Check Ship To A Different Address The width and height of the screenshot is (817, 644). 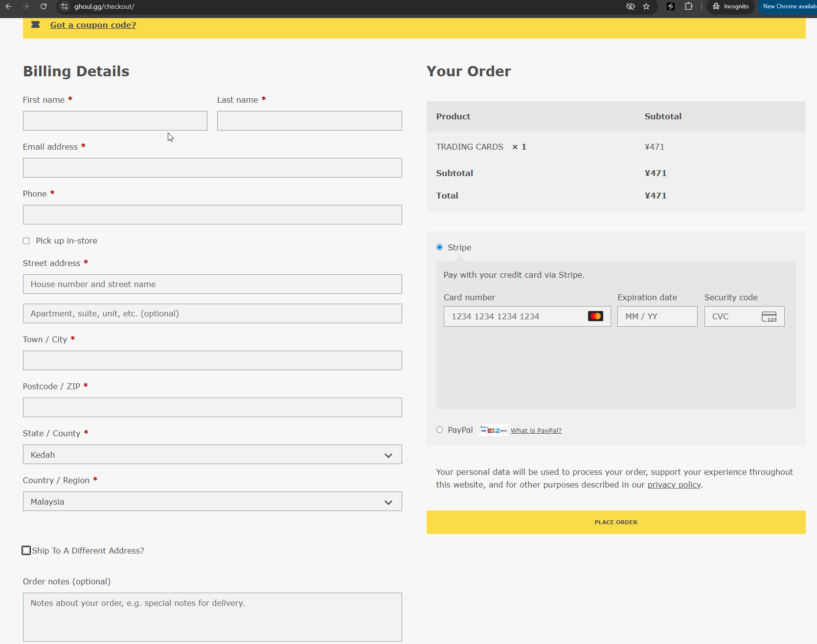(x=26, y=551)
